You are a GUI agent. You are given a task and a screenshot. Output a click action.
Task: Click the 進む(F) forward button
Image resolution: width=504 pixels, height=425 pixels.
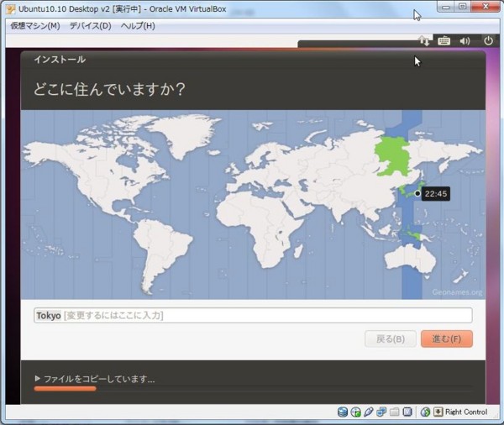tap(447, 338)
